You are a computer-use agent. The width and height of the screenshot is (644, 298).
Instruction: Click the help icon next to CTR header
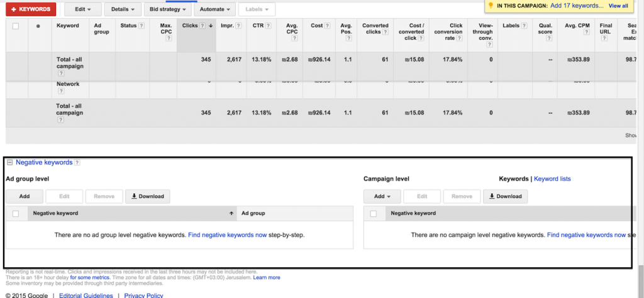pos(268,26)
